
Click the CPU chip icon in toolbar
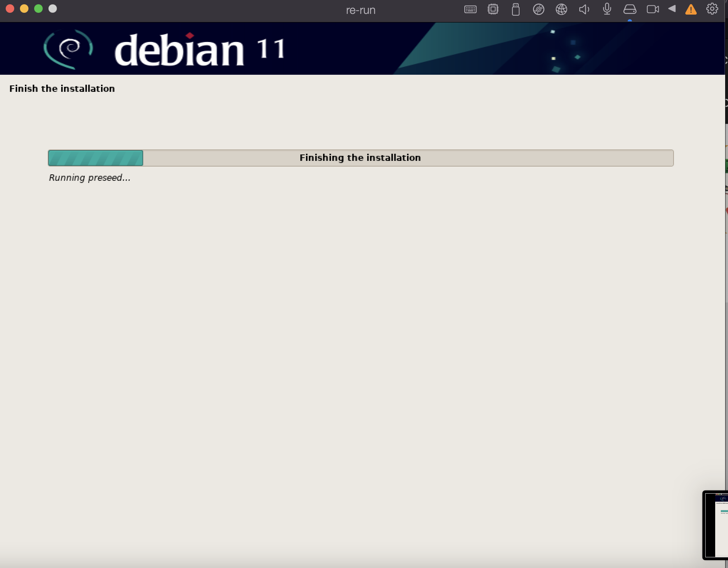(x=493, y=9)
